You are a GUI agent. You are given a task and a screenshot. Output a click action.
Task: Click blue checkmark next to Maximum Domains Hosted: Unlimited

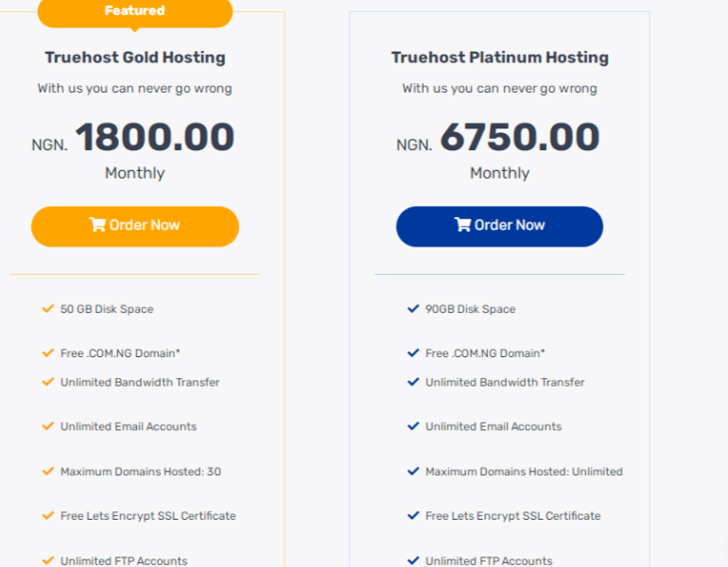click(x=413, y=471)
